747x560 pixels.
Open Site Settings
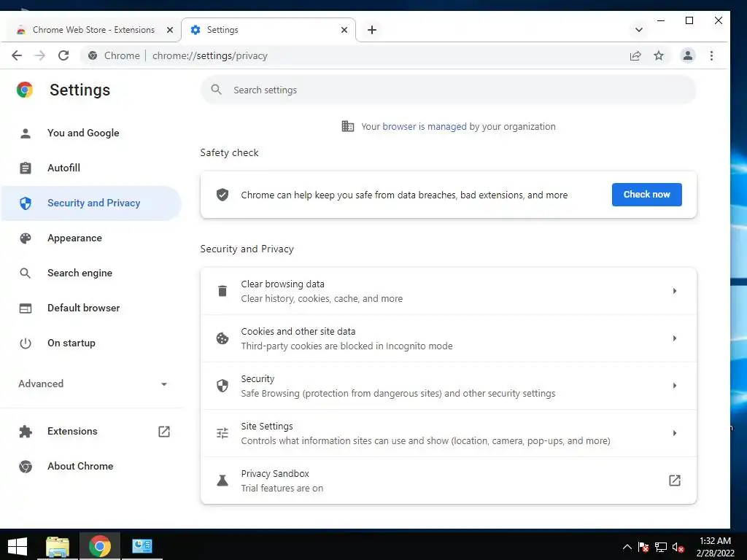(x=449, y=433)
